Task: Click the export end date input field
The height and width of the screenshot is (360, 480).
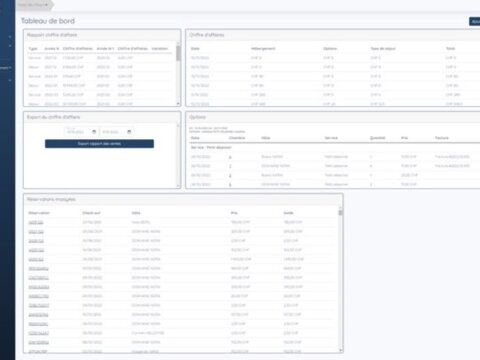Action: 116,132
